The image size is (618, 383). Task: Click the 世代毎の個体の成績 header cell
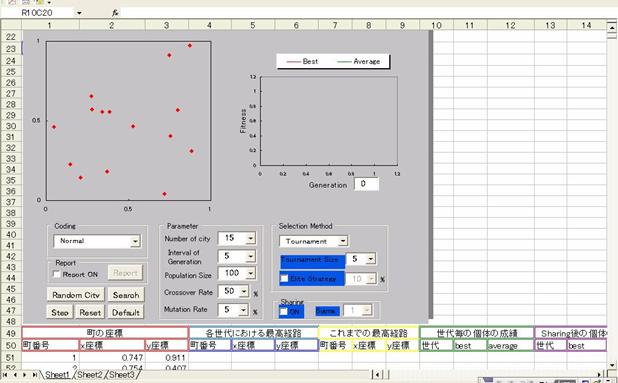point(477,333)
